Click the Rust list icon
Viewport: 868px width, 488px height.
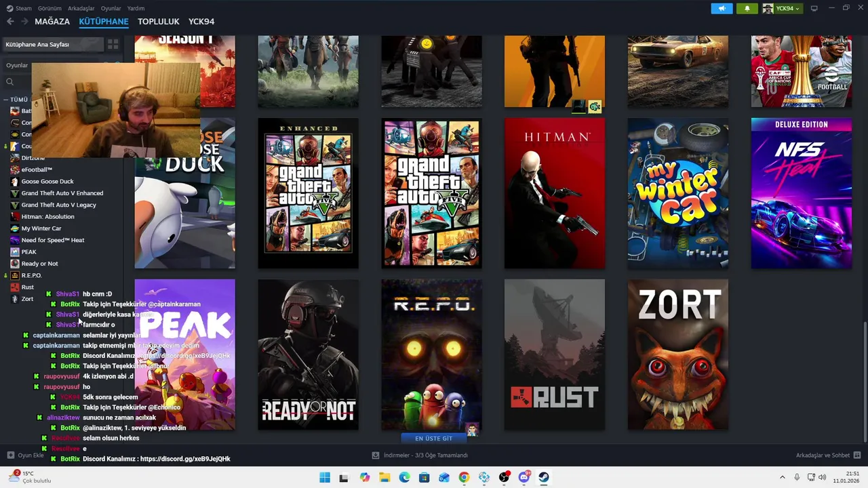[15, 287]
